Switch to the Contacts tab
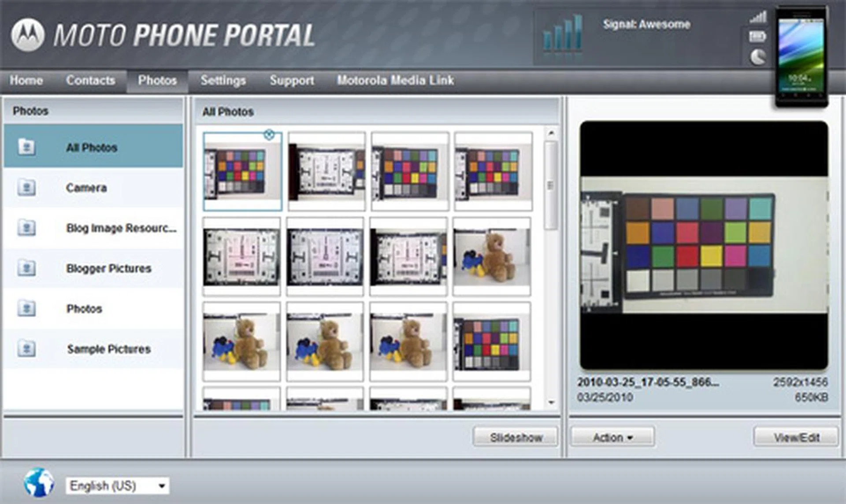Screen dimensions: 846x504 [90, 81]
